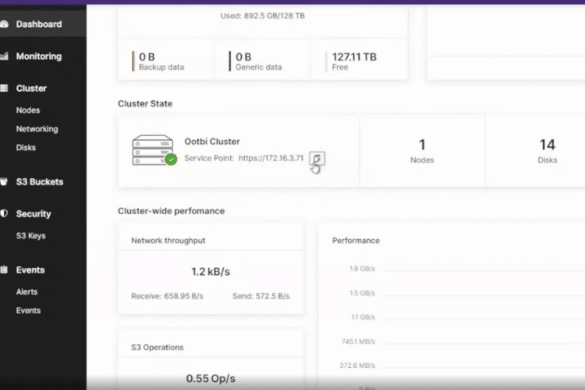Click the Cluster-wide perfomance heading

(171, 211)
